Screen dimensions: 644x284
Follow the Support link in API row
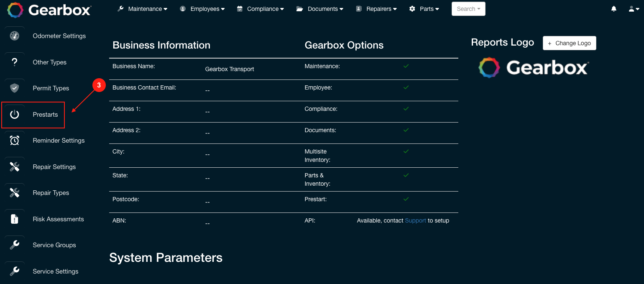tap(416, 220)
